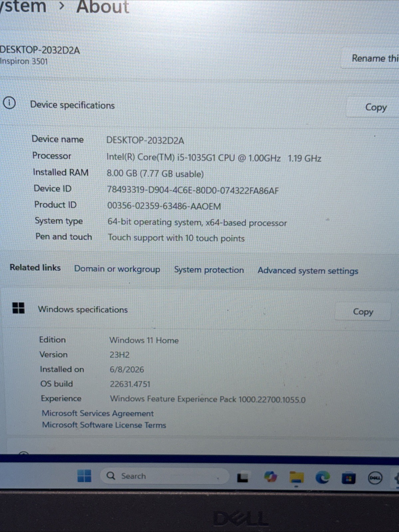Open Domain or workgroup link
The height and width of the screenshot is (532, 399).
(117, 269)
